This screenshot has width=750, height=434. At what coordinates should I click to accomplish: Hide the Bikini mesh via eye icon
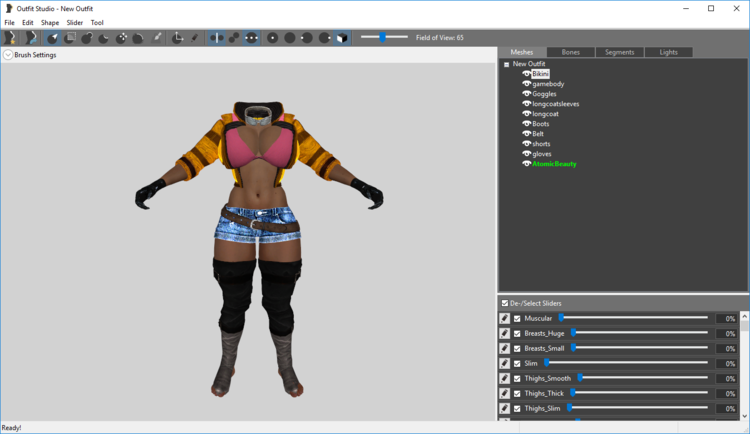coord(527,74)
